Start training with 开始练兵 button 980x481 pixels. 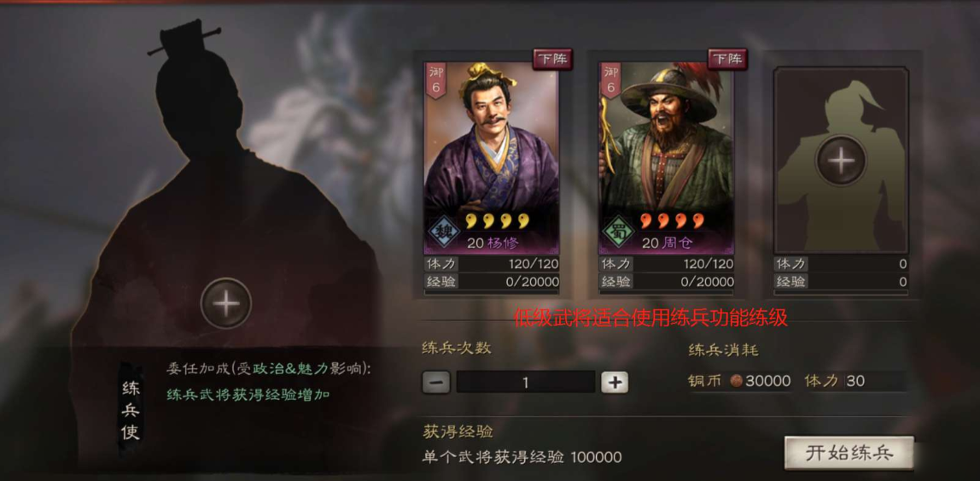tap(849, 453)
